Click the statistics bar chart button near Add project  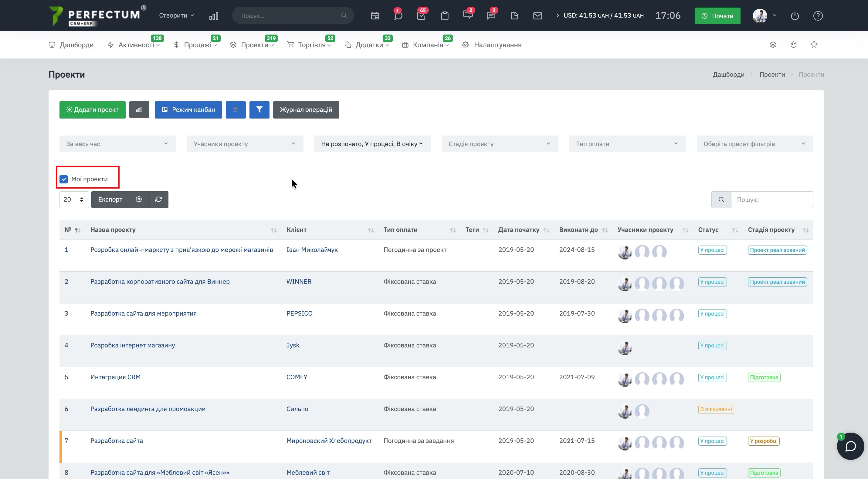point(139,110)
